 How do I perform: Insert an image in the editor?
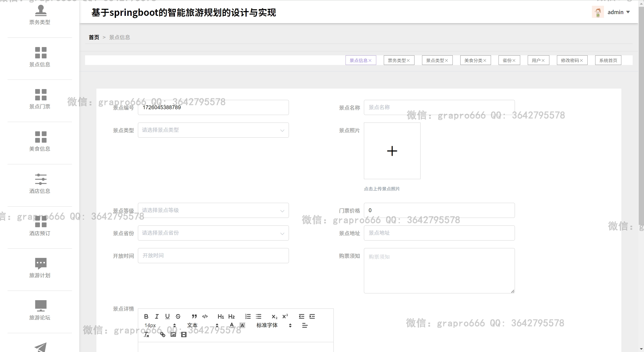tap(173, 334)
